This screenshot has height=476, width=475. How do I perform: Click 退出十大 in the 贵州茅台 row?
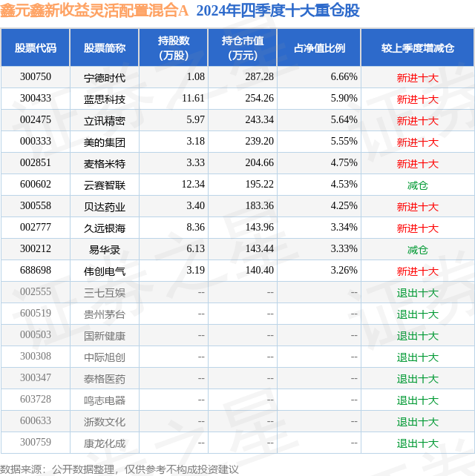pyautogui.click(x=418, y=315)
